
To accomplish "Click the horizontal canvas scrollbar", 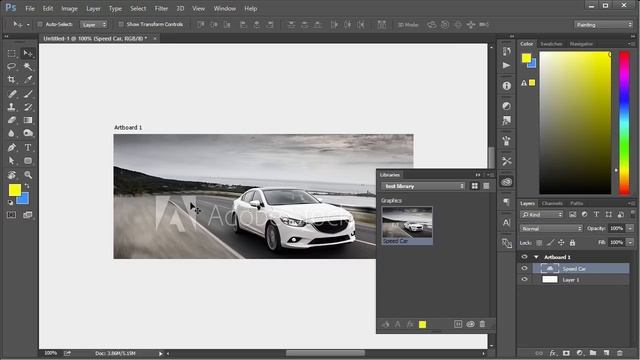I will tap(325, 353).
